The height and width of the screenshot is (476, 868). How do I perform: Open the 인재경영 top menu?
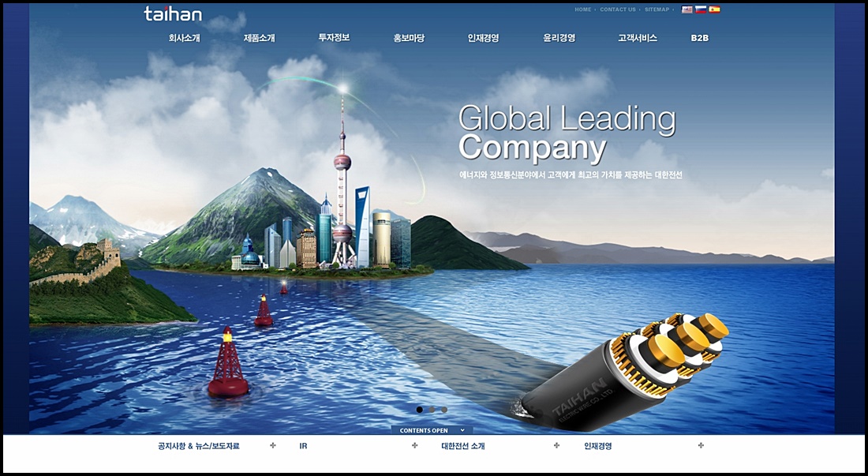[x=483, y=38]
